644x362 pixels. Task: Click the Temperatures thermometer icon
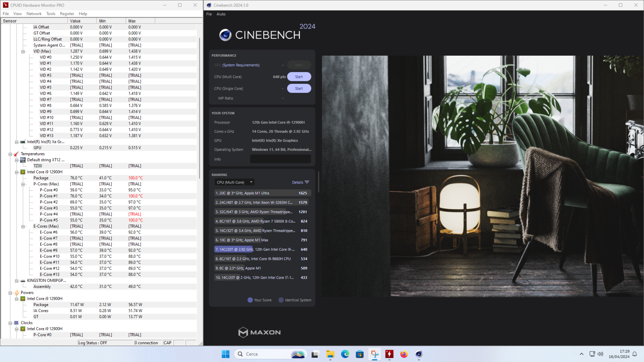pyautogui.click(x=16, y=154)
